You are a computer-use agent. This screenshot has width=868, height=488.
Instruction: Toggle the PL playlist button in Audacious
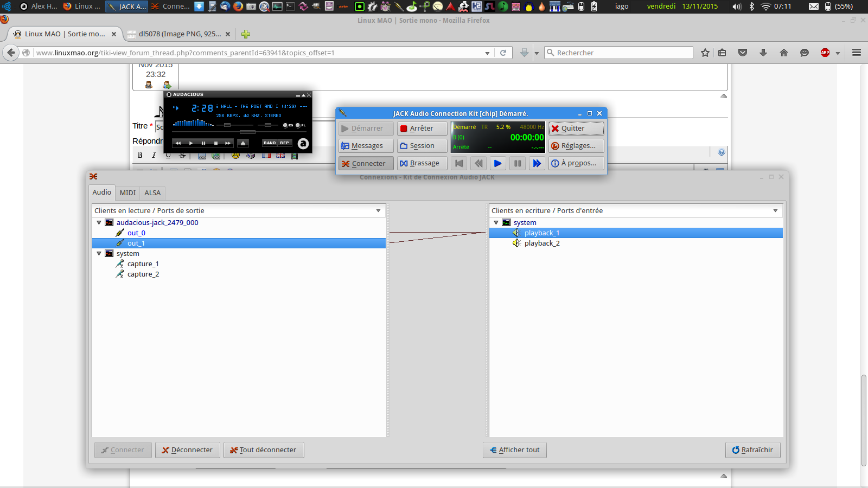tap(301, 125)
